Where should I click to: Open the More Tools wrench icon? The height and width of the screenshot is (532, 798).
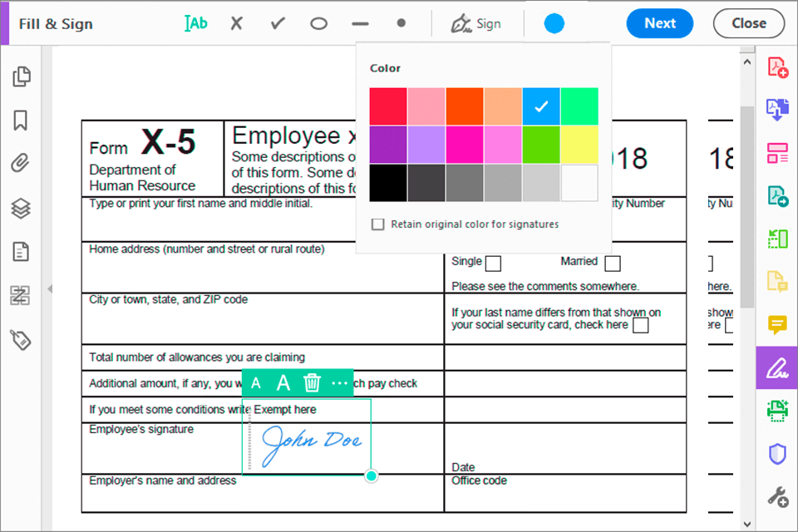[778, 497]
